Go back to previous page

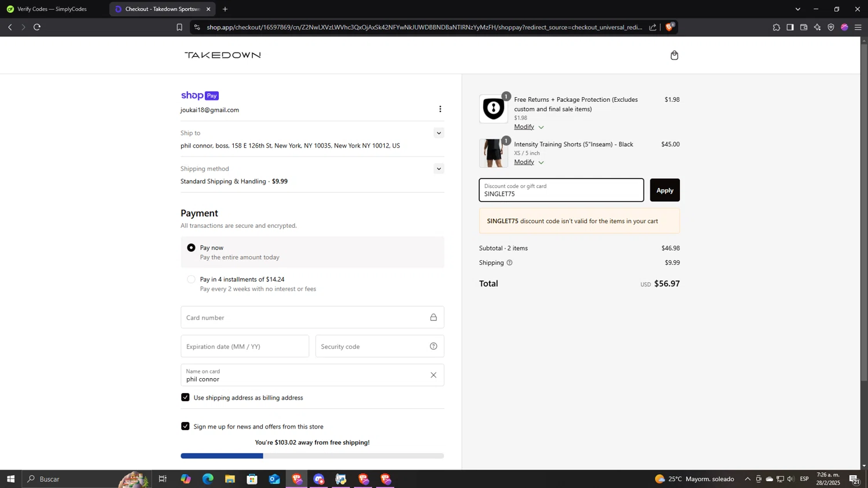10,27
